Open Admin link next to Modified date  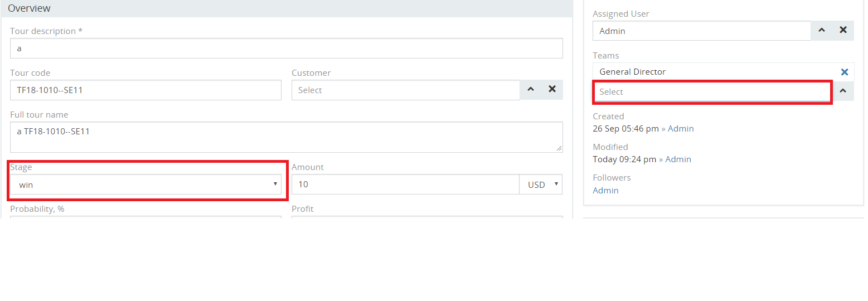[678, 159]
